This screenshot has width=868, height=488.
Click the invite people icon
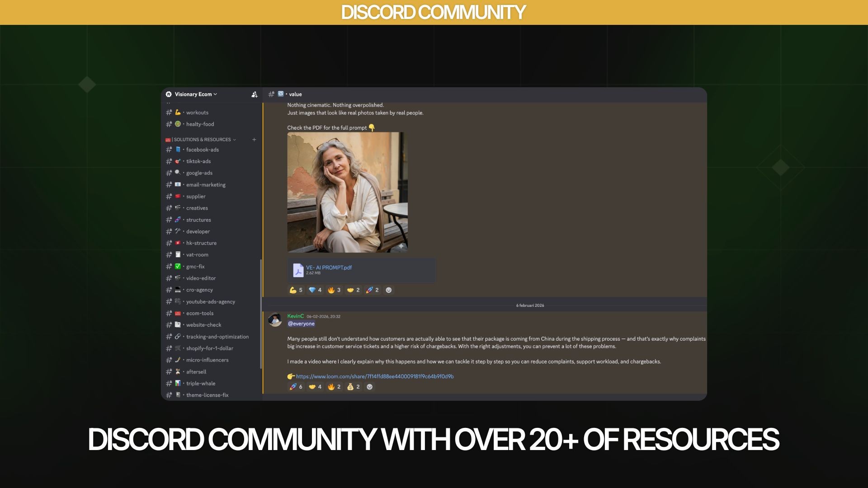click(254, 94)
